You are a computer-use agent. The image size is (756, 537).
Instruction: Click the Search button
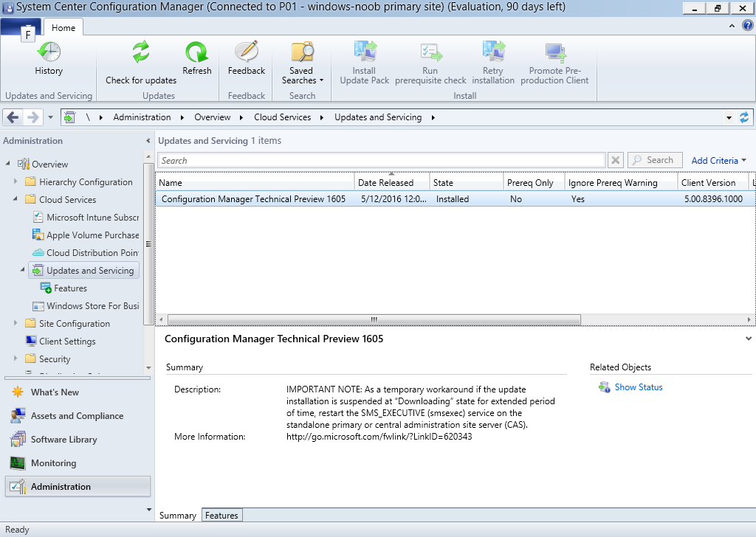click(655, 160)
